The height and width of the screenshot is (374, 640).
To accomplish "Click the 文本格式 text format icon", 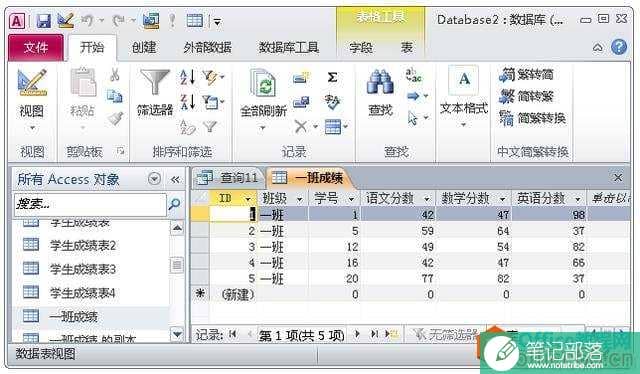I will [464, 80].
